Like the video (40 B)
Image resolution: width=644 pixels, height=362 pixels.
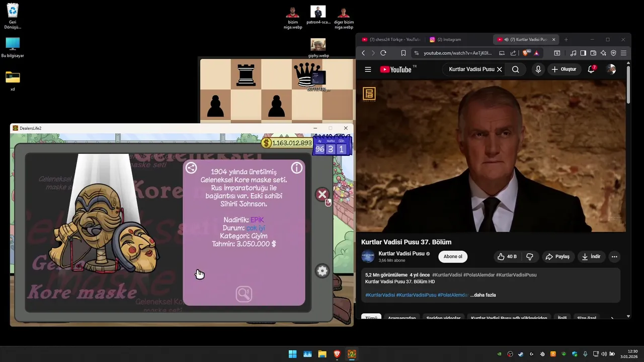507,256
